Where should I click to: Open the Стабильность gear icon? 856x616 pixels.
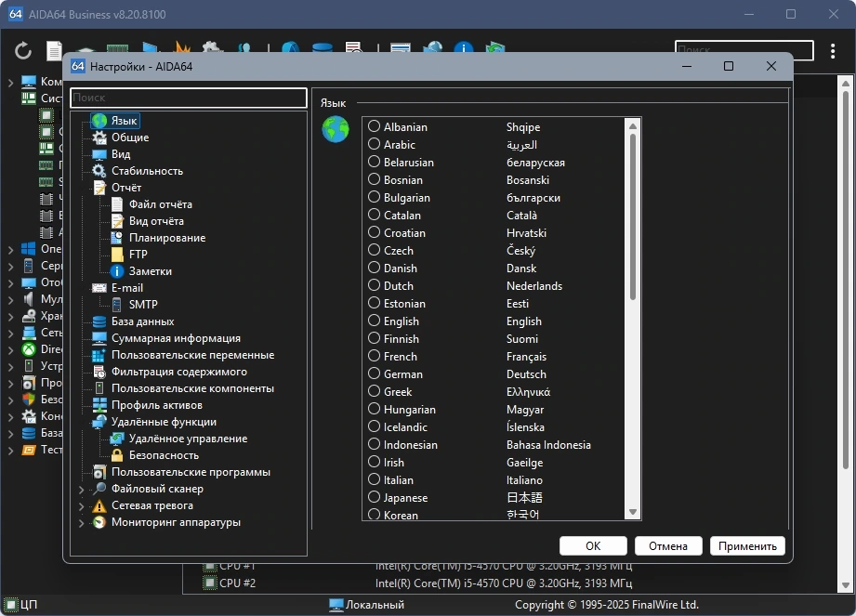99,171
